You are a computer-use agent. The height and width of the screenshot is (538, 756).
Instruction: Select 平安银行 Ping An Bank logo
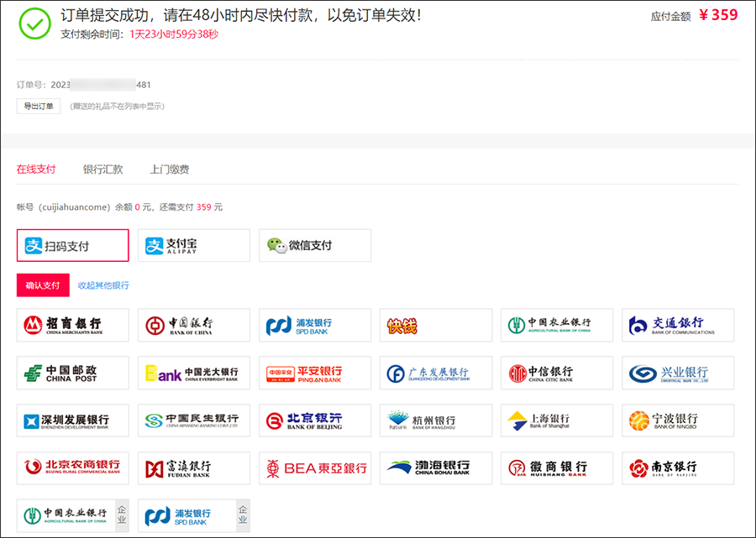(x=315, y=373)
